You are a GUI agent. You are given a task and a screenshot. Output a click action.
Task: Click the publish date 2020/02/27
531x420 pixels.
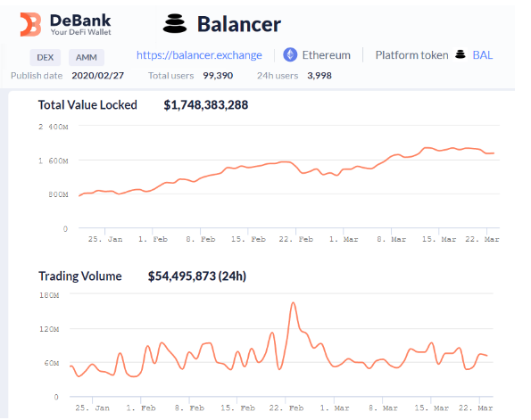(98, 76)
